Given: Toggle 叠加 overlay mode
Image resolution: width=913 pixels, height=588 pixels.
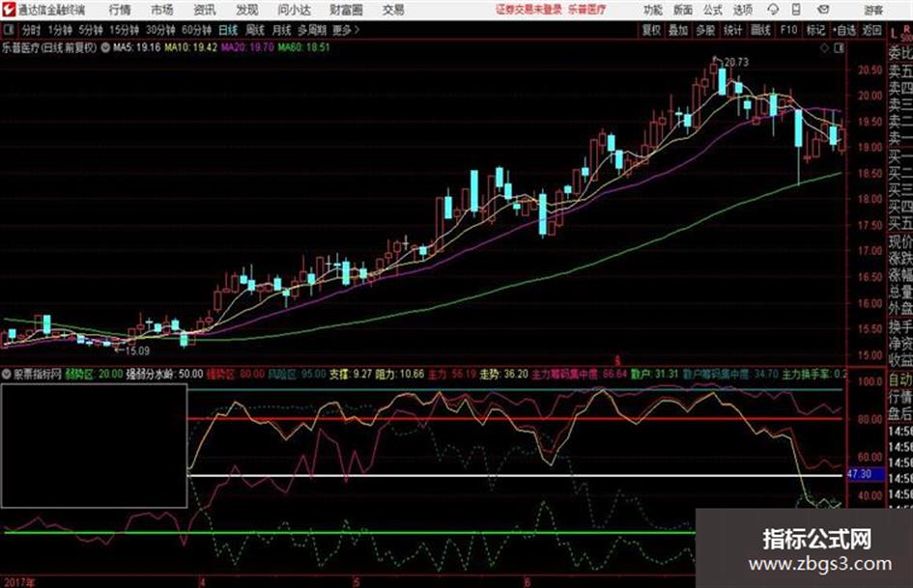Looking at the screenshot, I should pyautogui.click(x=678, y=30).
